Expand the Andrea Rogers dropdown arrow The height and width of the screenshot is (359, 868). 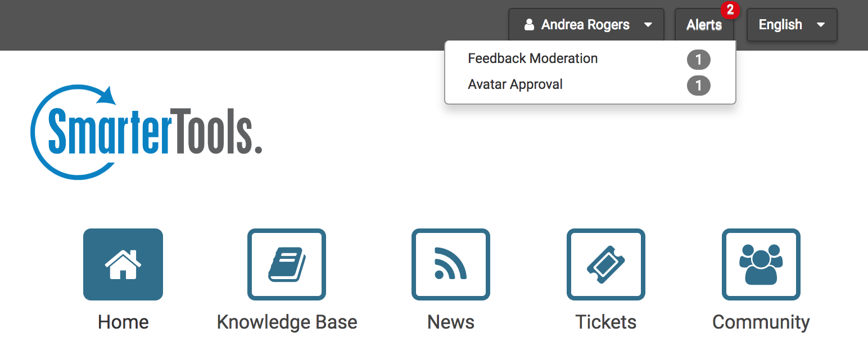pyautogui.click(x=648, y=25)
